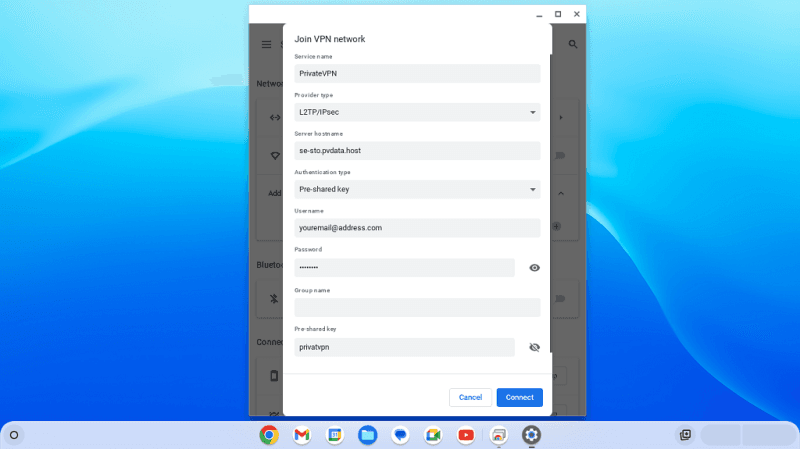Show the password using the eye icon
The image size is (800, 449).
534,268
